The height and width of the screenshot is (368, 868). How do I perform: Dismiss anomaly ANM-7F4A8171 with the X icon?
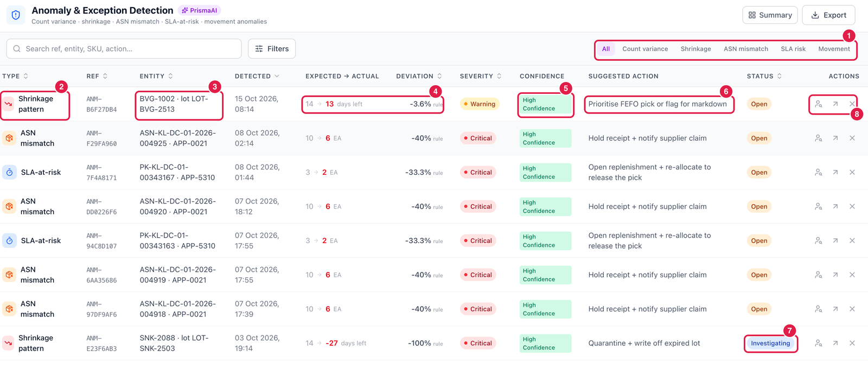[852, 173]
